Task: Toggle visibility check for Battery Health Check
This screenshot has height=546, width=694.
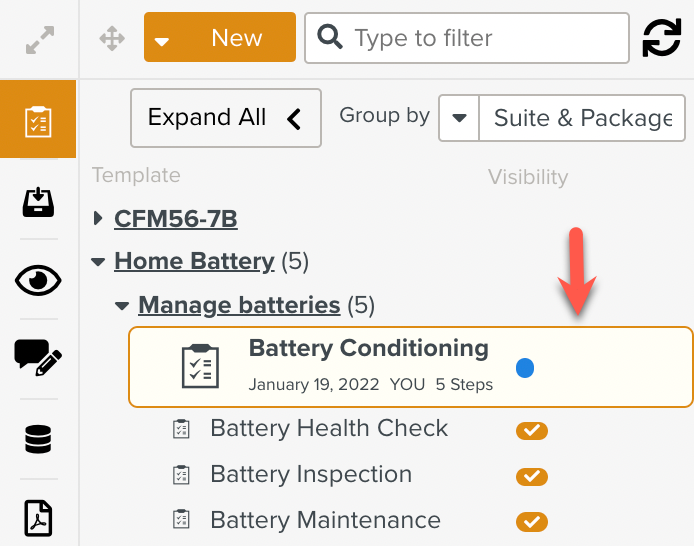Action: tap(532, 431)
